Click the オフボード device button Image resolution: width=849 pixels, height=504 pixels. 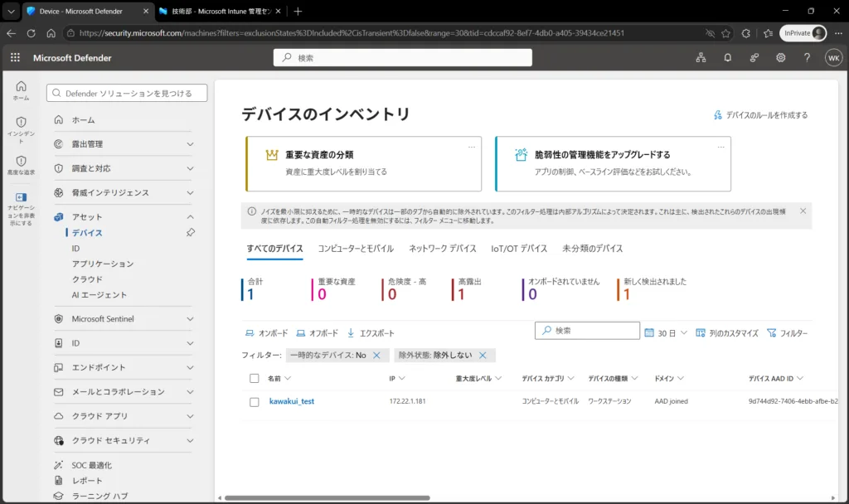(318, 333)
